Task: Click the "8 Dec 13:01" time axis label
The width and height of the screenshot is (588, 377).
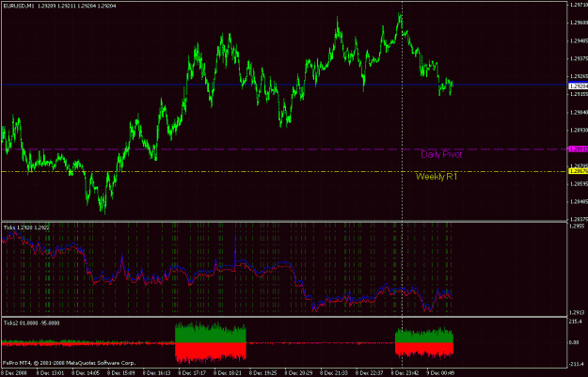Action: pos(50,373)
